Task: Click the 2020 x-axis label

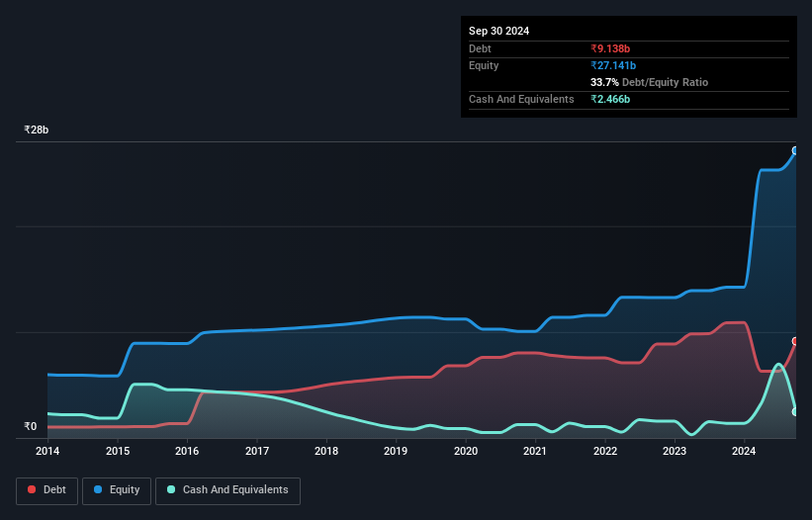Action: click(466, 451)
